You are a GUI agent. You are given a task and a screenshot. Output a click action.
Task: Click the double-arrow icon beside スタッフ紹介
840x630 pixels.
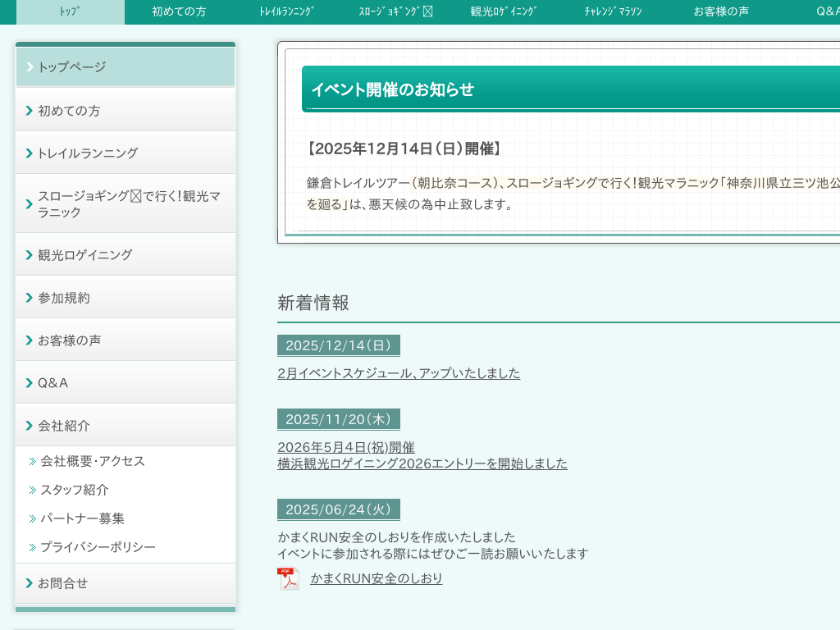tap(33, 491)
